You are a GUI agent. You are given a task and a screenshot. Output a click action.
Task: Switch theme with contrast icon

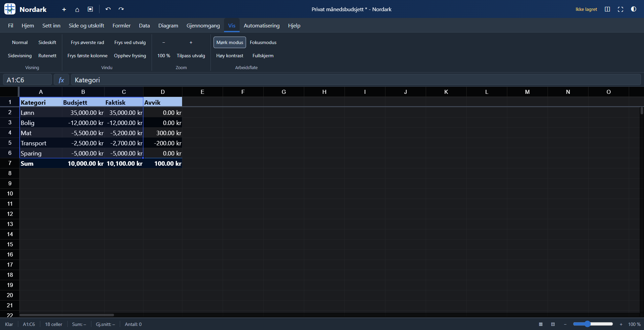click(634, 9)
